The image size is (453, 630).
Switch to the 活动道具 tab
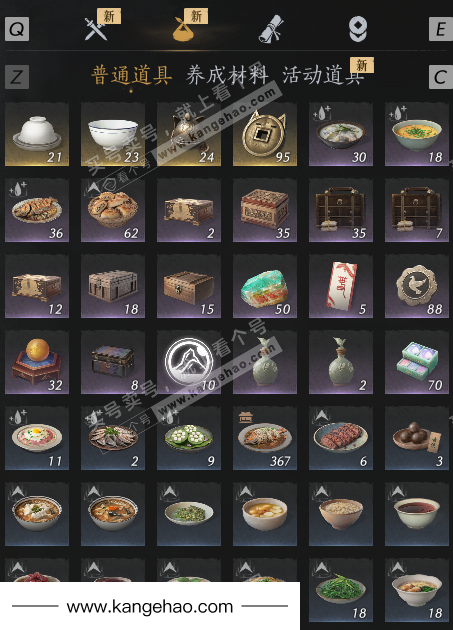[323, 76]
